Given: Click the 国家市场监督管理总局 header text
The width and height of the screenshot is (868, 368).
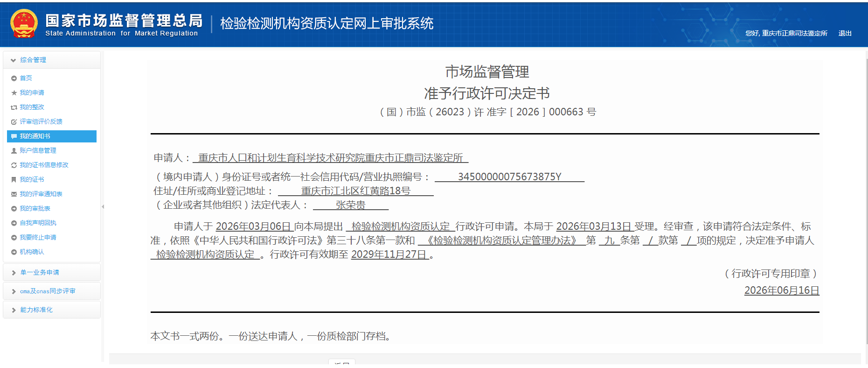Looking at the screenshot, I should [x=124, y=21].
